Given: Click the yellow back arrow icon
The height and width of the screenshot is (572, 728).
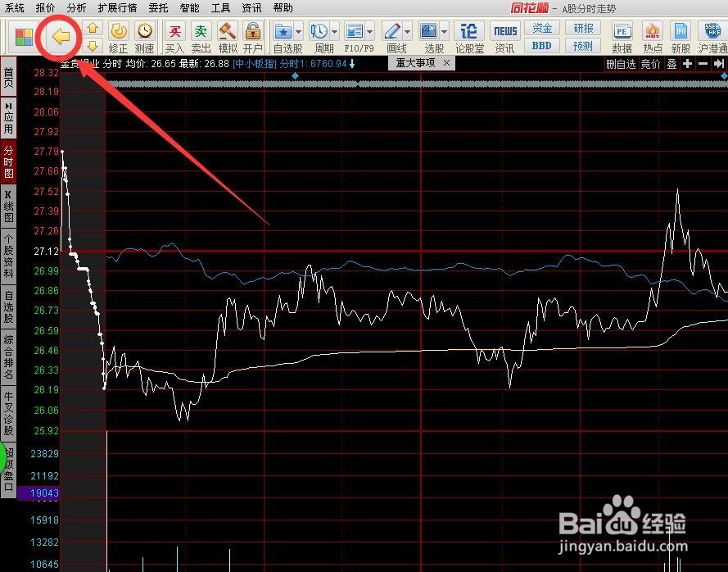Looking at the screenshot, I should click(61, 36).
